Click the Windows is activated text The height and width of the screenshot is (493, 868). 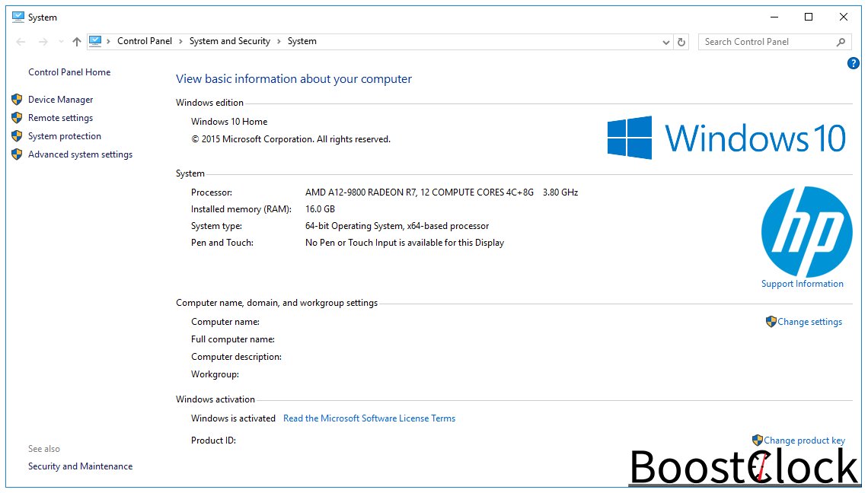[233, 418]
